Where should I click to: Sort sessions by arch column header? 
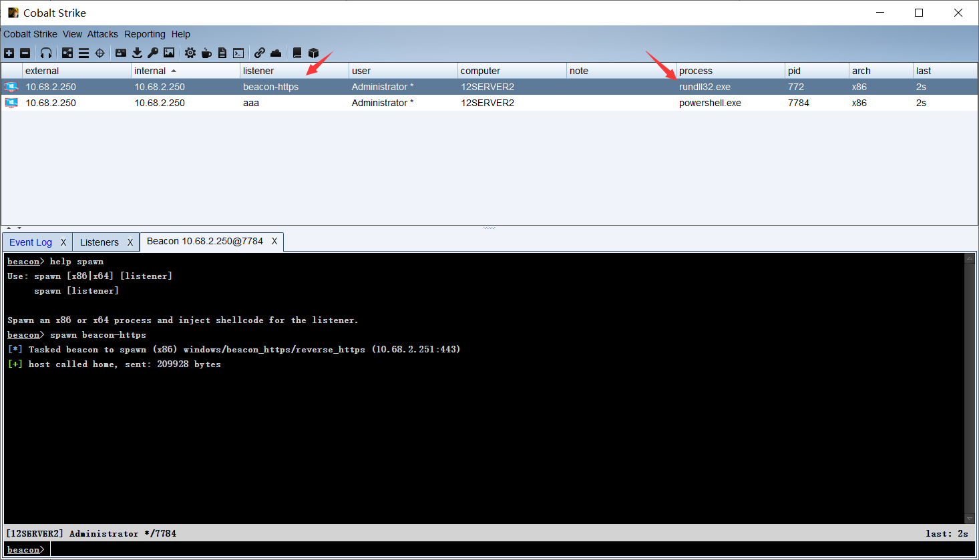pos(881,71)
